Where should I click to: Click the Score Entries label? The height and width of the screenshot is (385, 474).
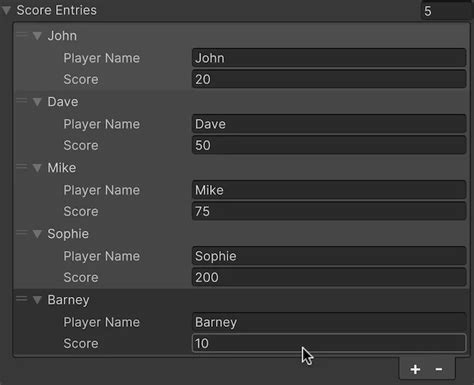click(x=57, y=10)
